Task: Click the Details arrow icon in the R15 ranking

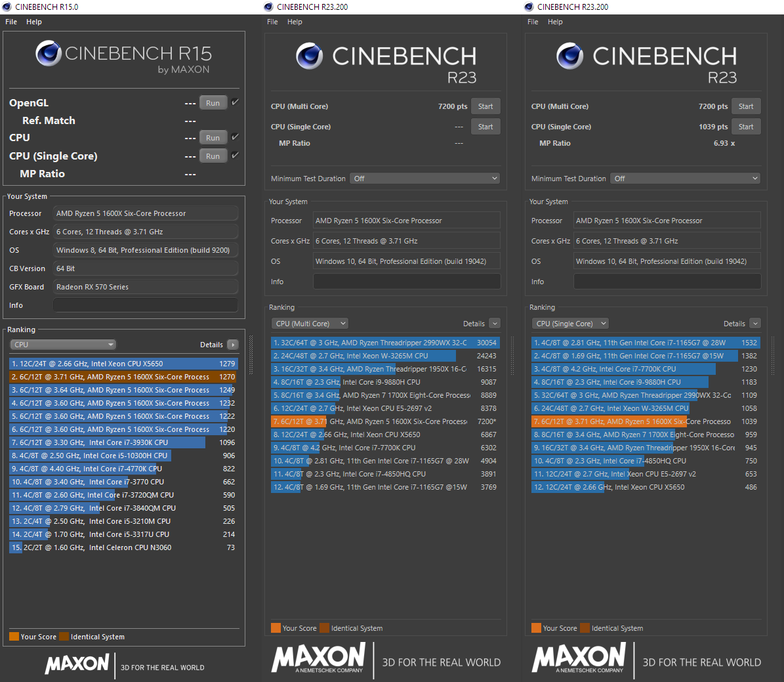Action: click(232, 345)
